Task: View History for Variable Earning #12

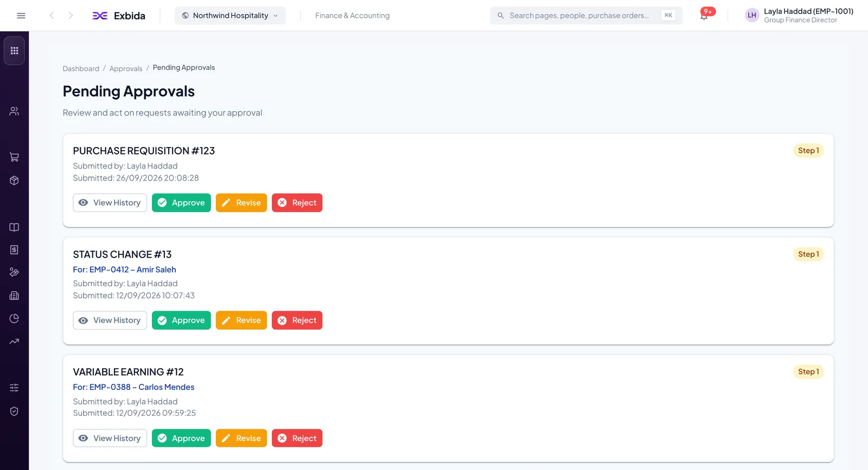Action: 110,438
